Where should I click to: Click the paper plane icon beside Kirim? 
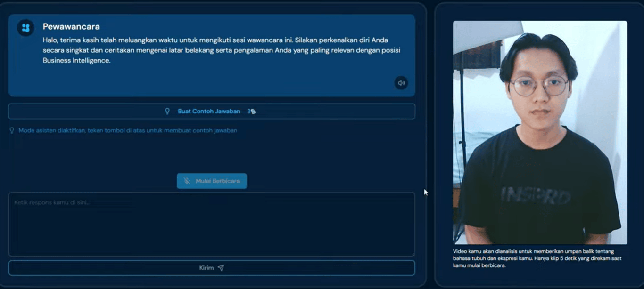pyautogui.click(x=221, y=267)
